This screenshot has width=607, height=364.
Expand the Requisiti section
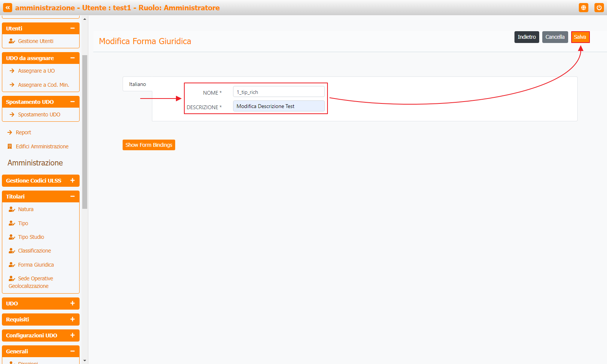click(x=72, y=319)
